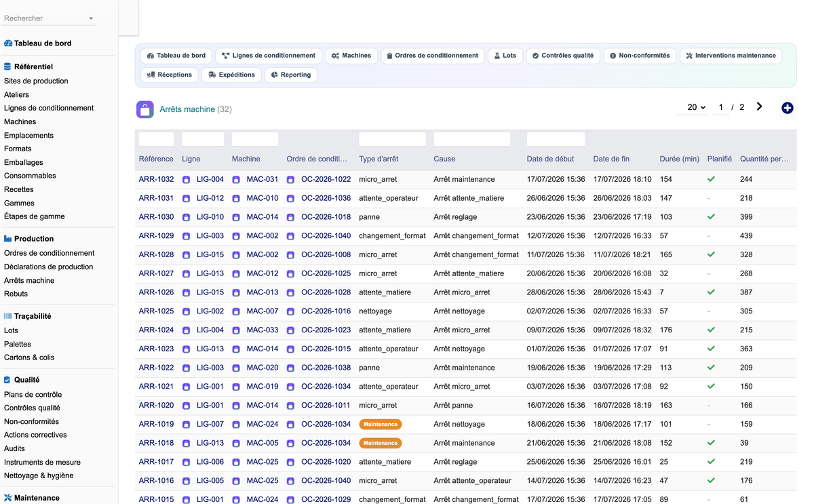Open Arrêts machine in sidebar
Screen dimensions: 814x504
click(x=29, y=281)
